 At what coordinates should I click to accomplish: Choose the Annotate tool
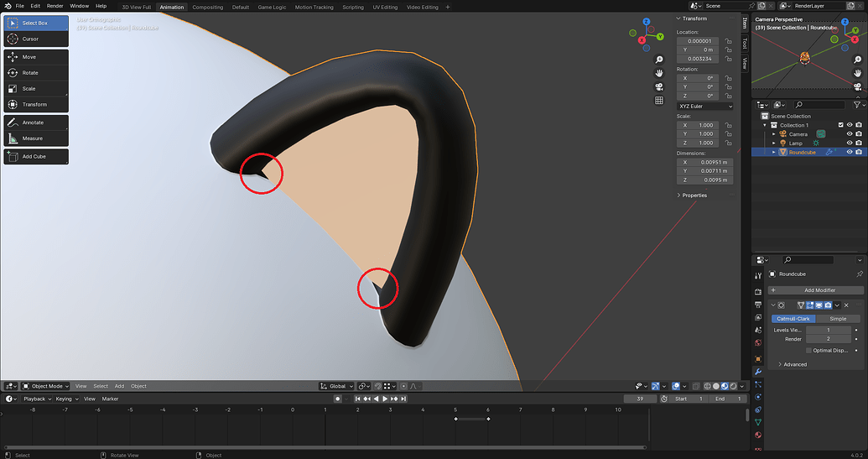(36, 123)
